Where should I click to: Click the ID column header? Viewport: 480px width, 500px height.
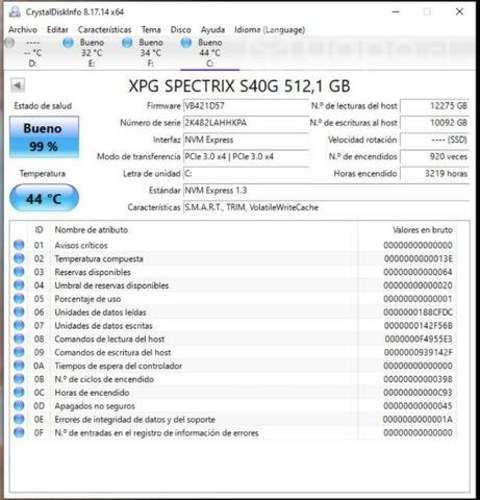(39, 230)
